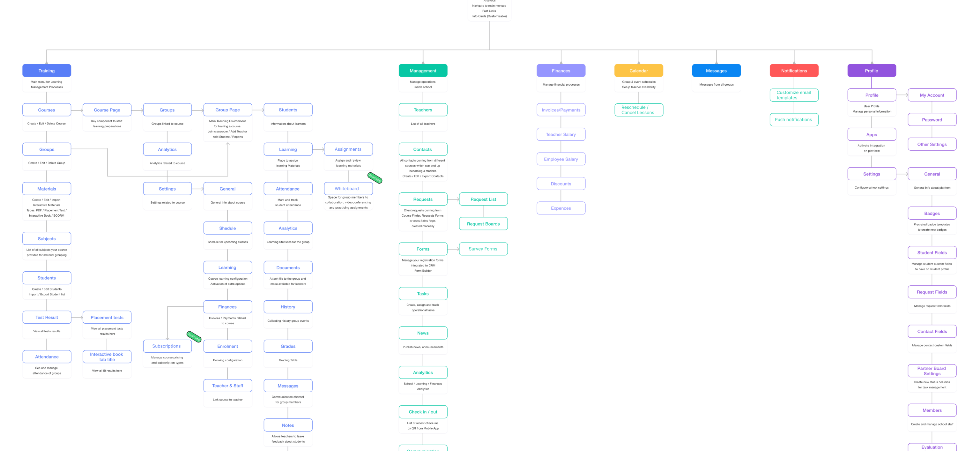This screenshot has height=451, width=980.
Task: Select the green Management header node
Action: (x=423, y=71)
